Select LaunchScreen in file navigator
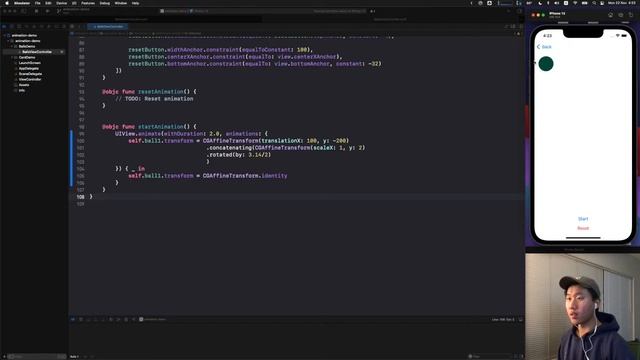Image resolution: width=640 pixels, height=360 pixels. click(29, 63)
